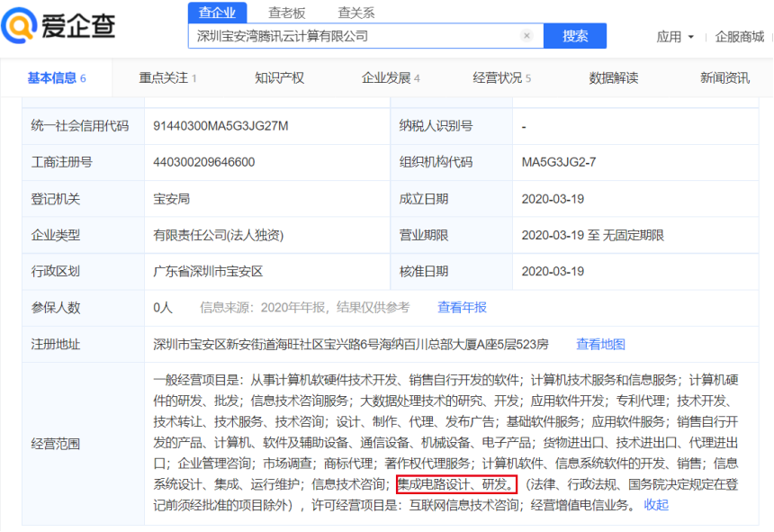The height and width of the screenshot is (532, 774).
Task: Open the 应用 dropdown menu
Action: coord(675,37)
